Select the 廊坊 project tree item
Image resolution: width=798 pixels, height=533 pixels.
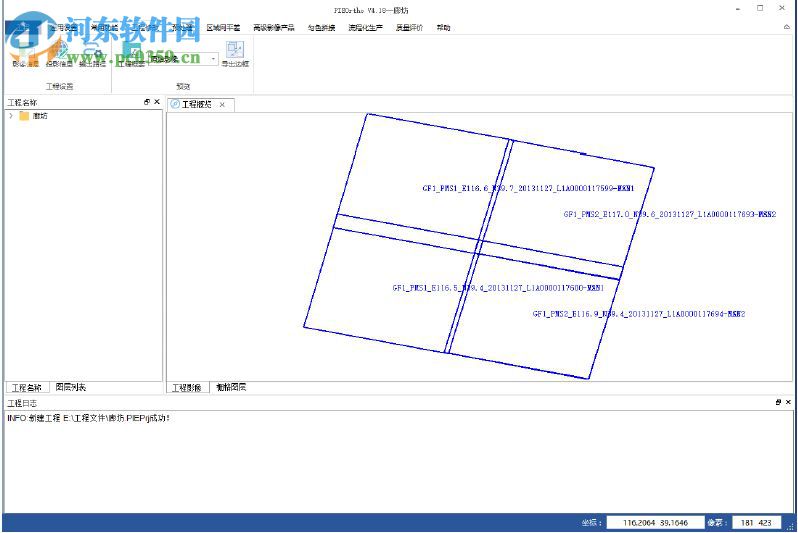40,116
